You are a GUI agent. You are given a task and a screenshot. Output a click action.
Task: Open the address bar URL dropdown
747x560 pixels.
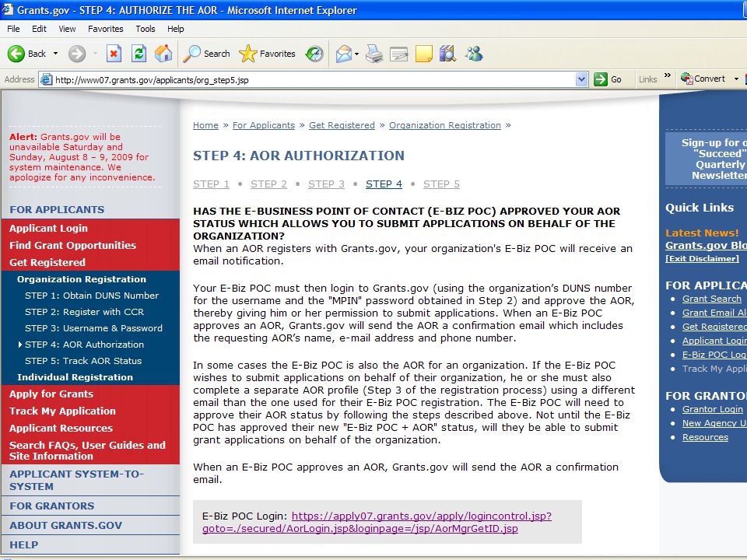581,79
